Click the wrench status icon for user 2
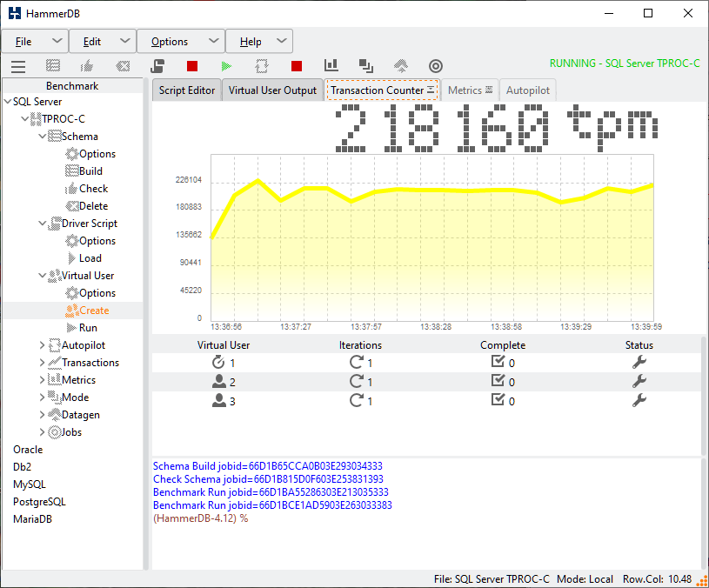709x588 pixels. [x=639, y=381]
